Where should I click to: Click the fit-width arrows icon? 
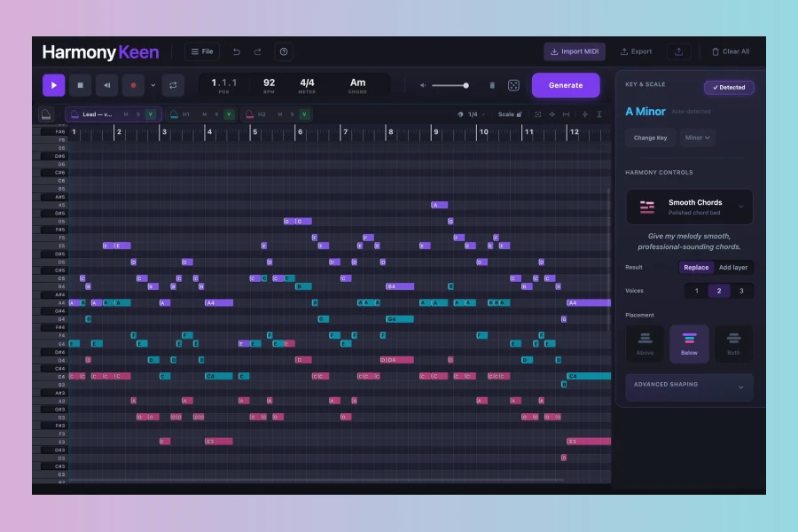566,114
